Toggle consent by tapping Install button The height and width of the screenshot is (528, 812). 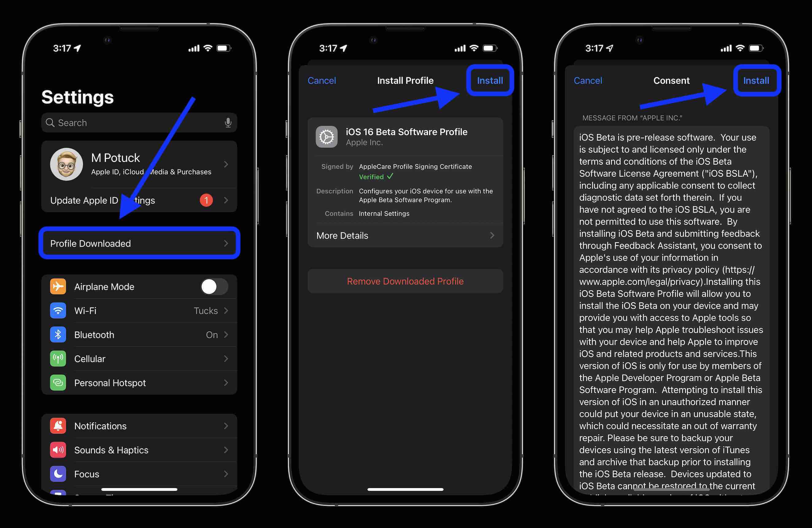click(x=756, y=80)
